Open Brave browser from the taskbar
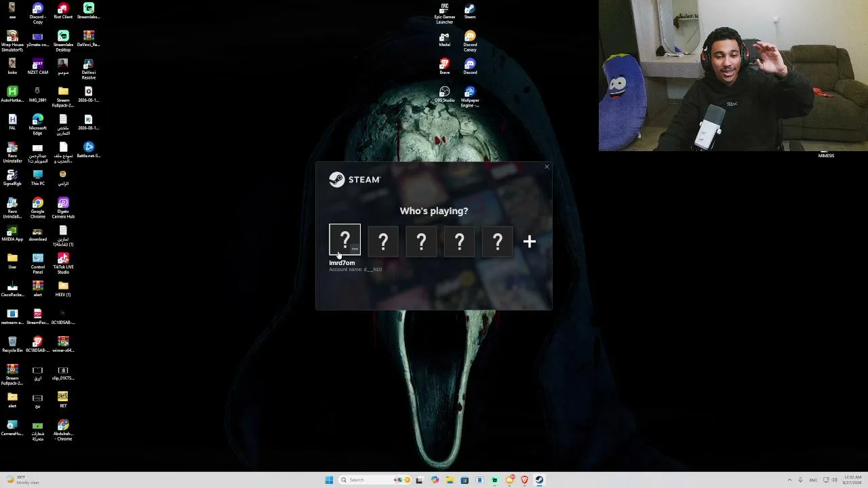Viewport: 868px width, 488px height. (524, 480)
